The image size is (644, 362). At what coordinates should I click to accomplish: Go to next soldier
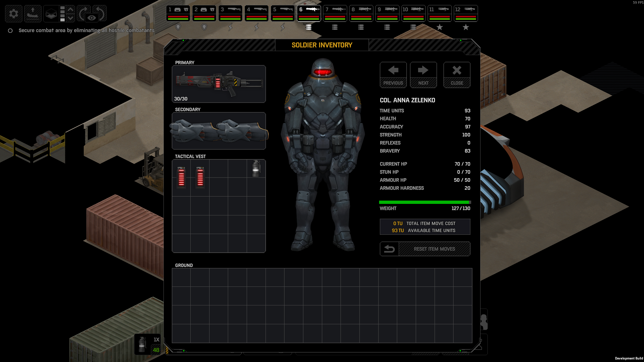click(423, 75)
